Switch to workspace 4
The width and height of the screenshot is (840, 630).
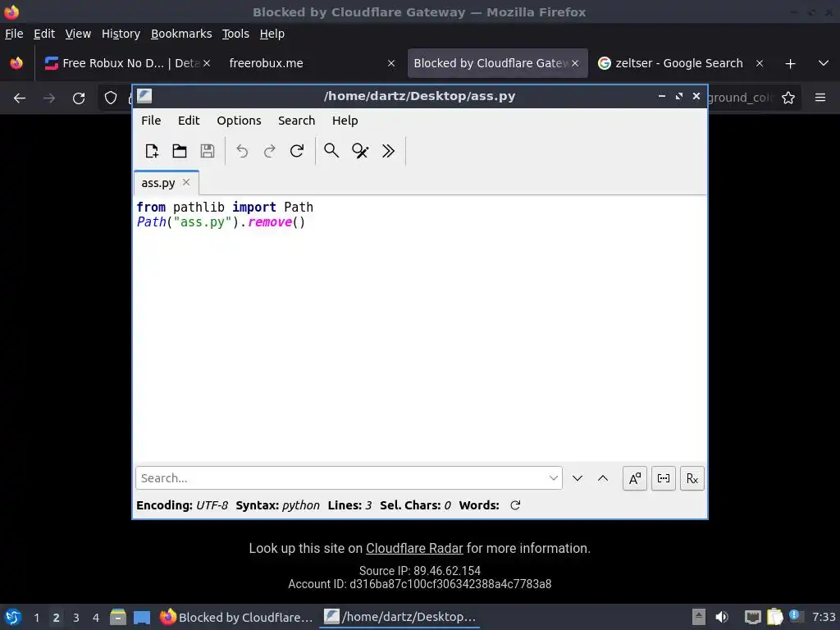(96, 618)
